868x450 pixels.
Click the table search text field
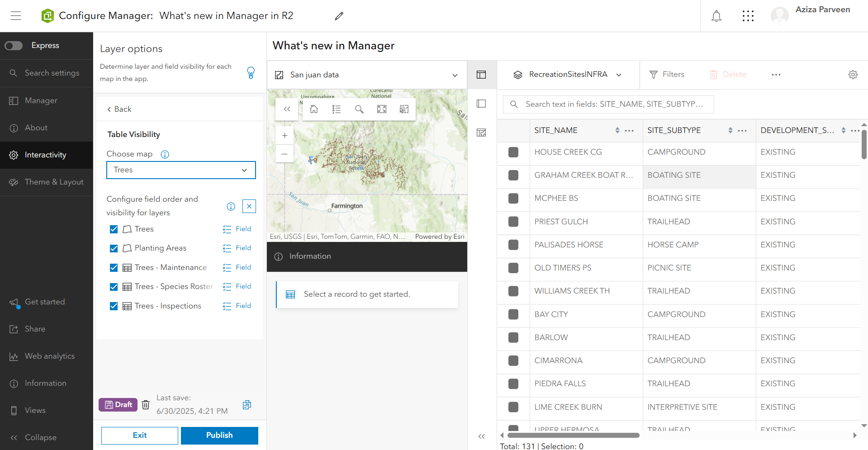click(608, 104)
